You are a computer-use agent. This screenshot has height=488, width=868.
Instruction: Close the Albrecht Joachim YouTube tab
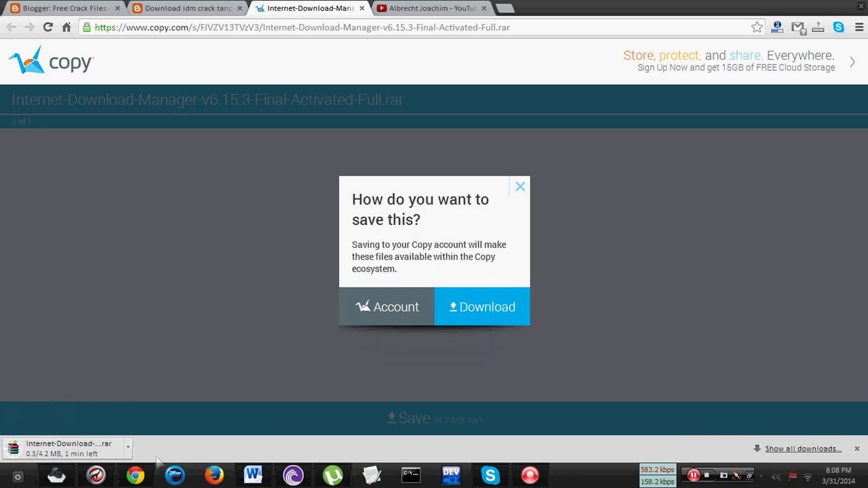pyautogui.click(x=484, y=8)
